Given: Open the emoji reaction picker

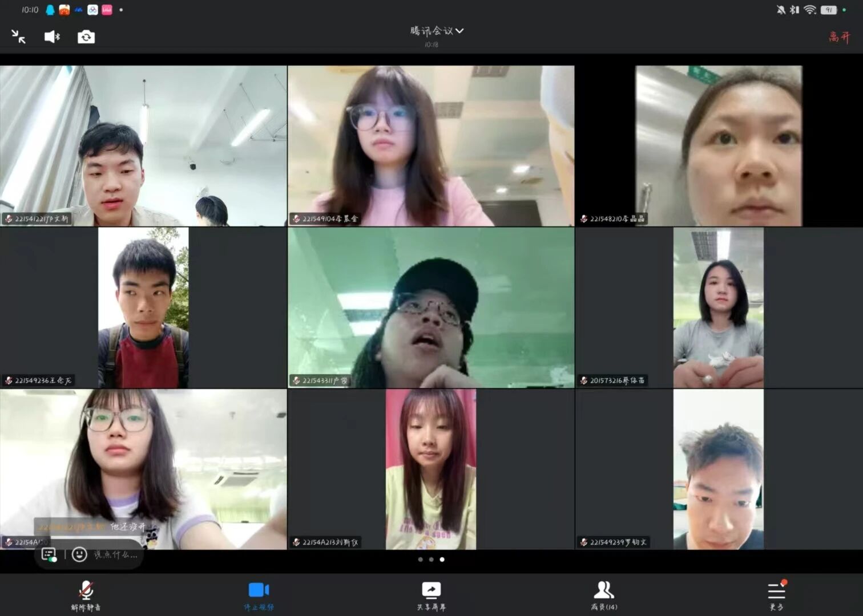Looking at the screenshot, I should tap(79, 554).
